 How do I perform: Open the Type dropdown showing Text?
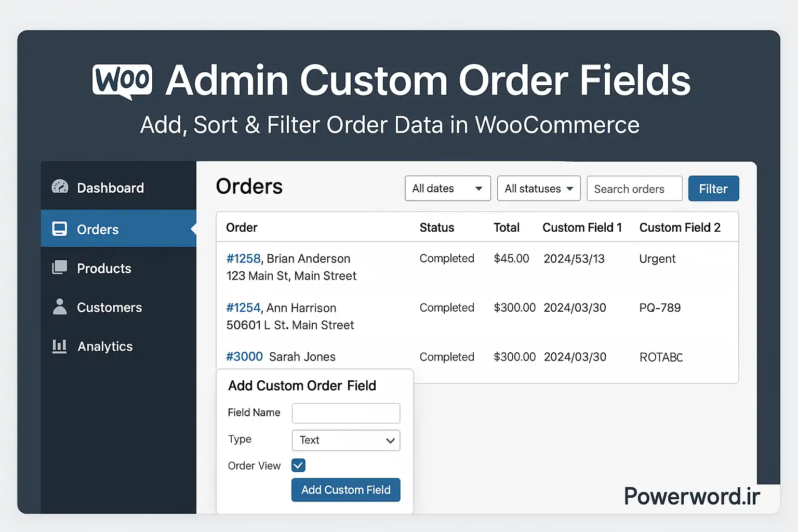[345, 440]
